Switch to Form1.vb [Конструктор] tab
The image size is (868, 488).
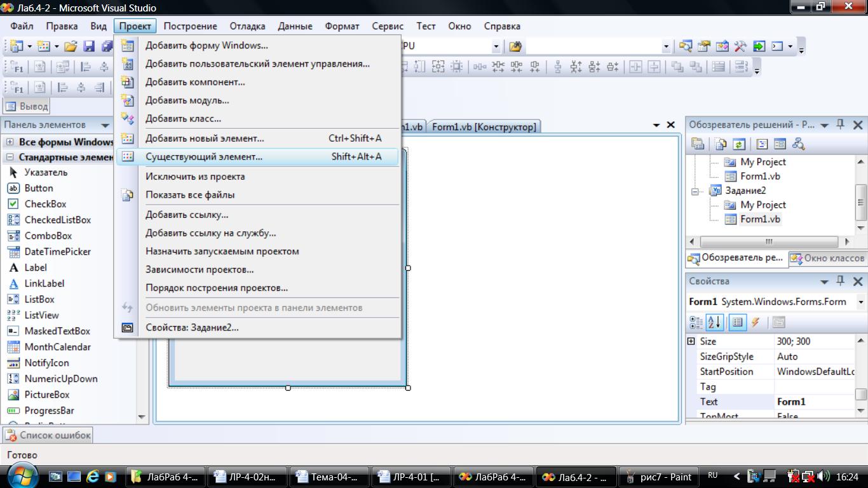click(x=484, y=126)
